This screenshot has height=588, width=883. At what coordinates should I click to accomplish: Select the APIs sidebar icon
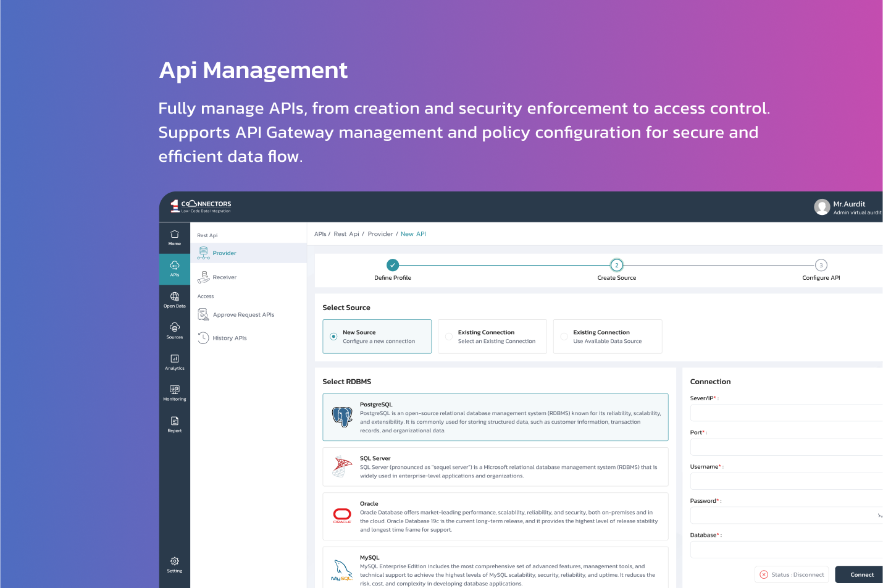pyautogui.click(x=175, y=269)
